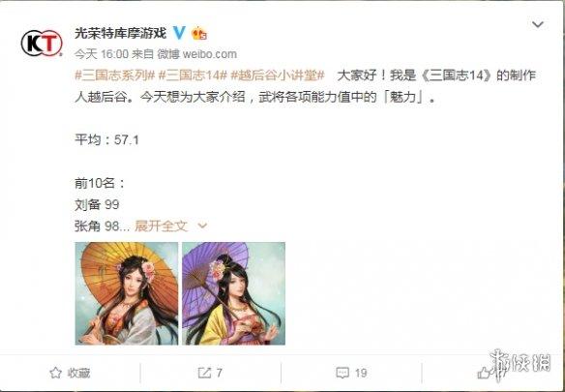The width and height of the screenshot is (565, 392).
Task: View purple umbrella character image
Action: 233,293
